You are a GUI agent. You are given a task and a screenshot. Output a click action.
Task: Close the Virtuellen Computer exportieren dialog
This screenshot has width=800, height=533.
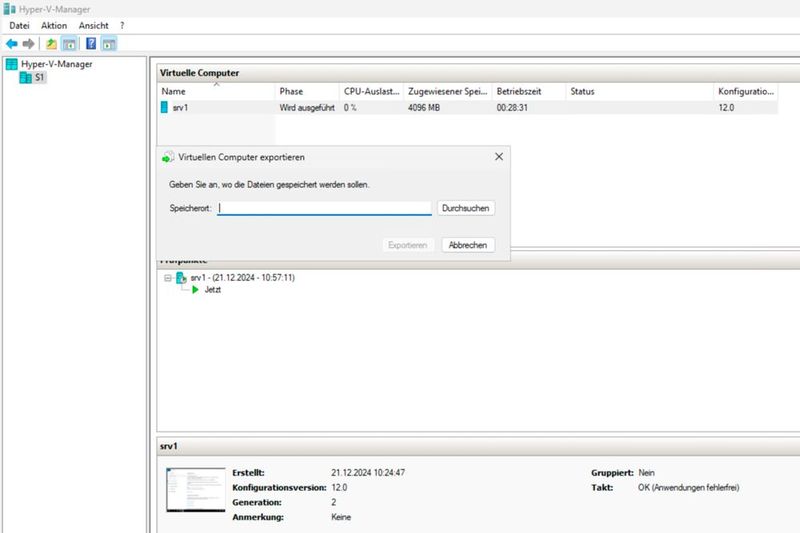499,157
